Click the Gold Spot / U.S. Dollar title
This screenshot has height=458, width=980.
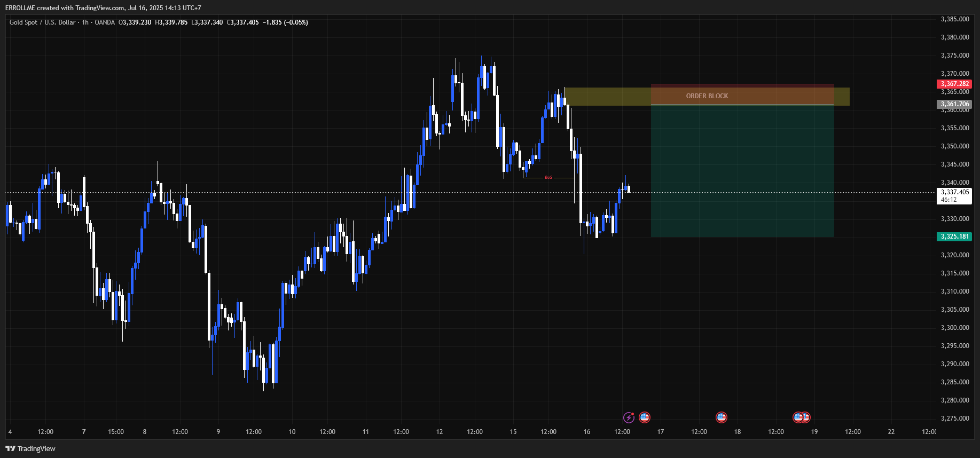pyautogui.click(x=43, y=22)
